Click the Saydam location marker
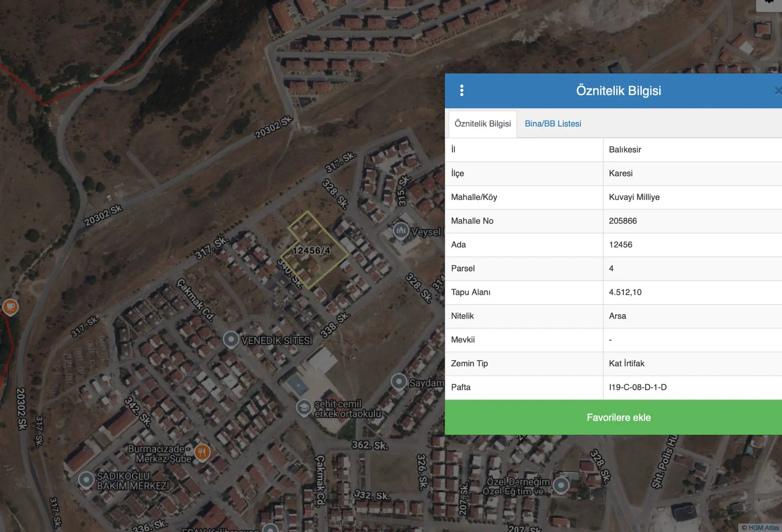 click(399, 381)
